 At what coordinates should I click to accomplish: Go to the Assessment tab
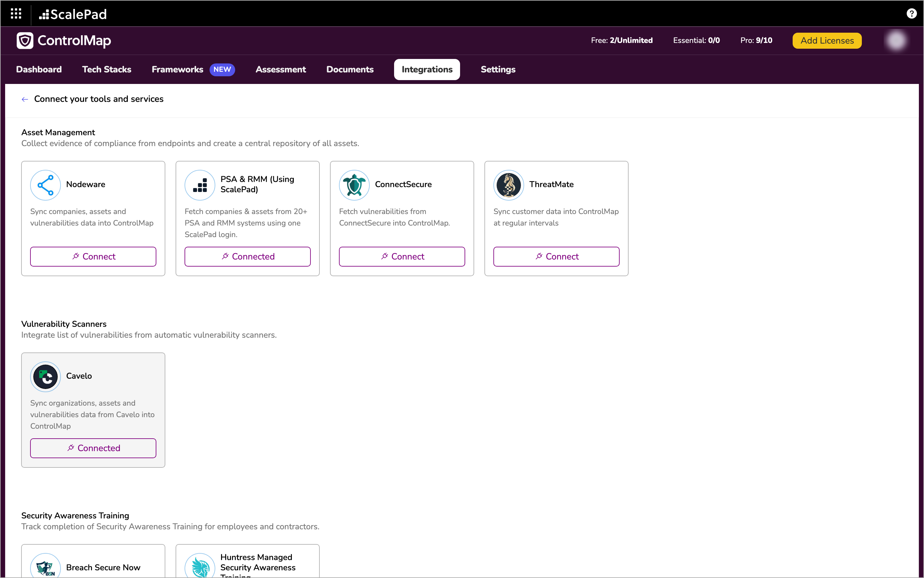281,70
